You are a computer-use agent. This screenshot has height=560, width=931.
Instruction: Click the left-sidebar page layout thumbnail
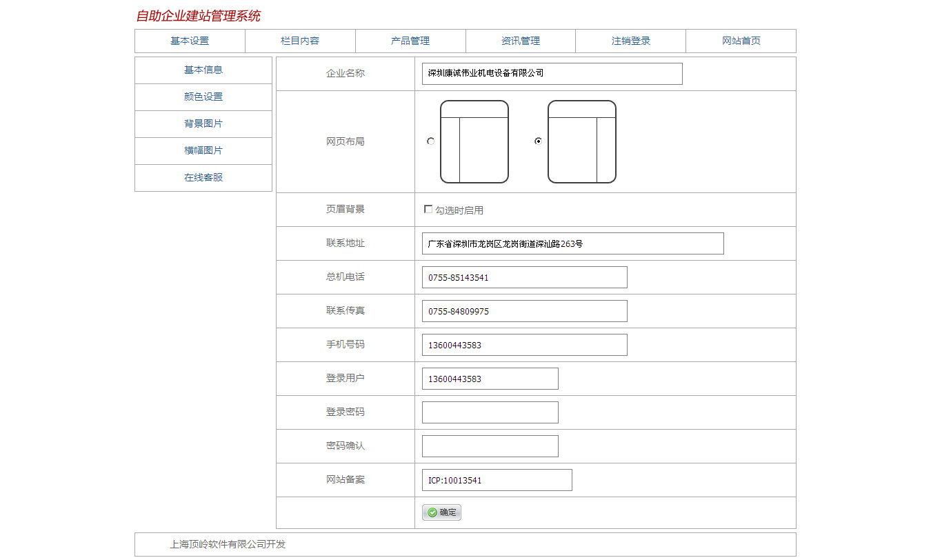[474, 142]
